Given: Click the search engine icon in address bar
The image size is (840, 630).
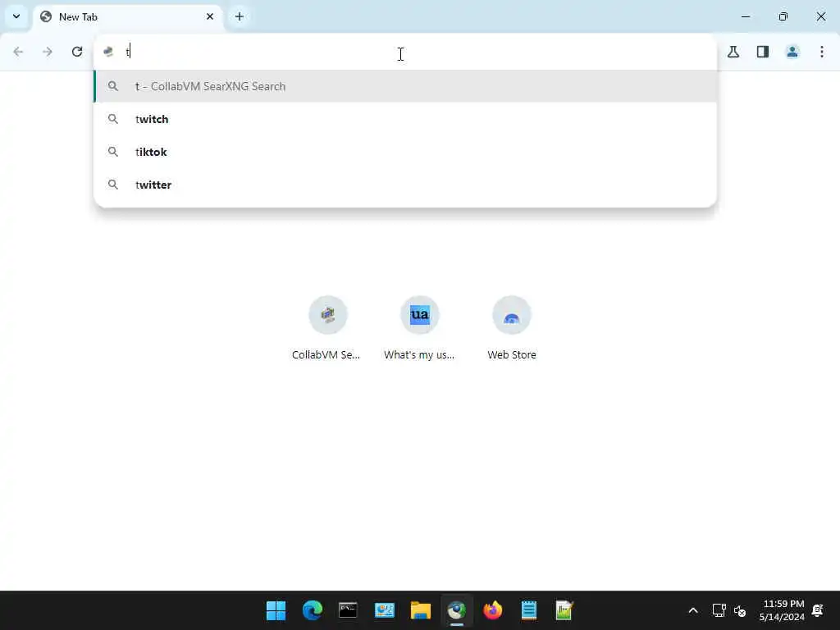Looking at the screenshot, I should click(109, 52).
